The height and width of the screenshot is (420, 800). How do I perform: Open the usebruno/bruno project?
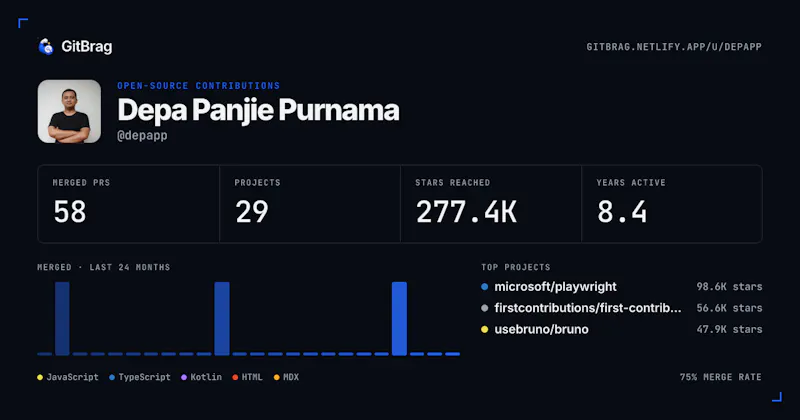(x=541, y=330)
